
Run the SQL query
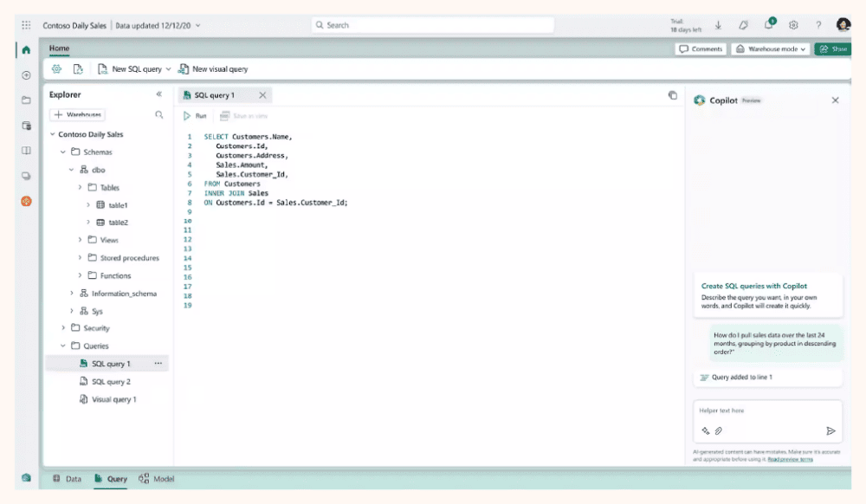click(195, 116)
